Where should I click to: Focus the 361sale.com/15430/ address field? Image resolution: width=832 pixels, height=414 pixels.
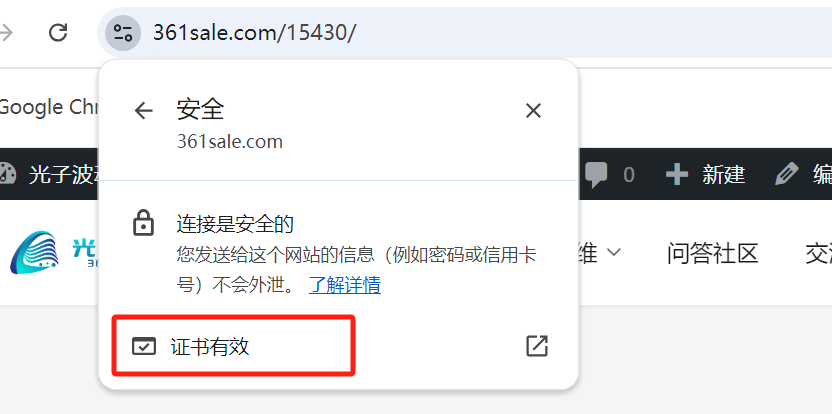[478, 33]
